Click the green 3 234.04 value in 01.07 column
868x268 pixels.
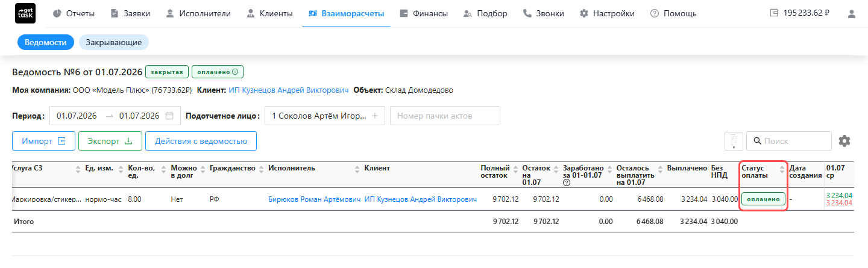[x=839, y=195]
